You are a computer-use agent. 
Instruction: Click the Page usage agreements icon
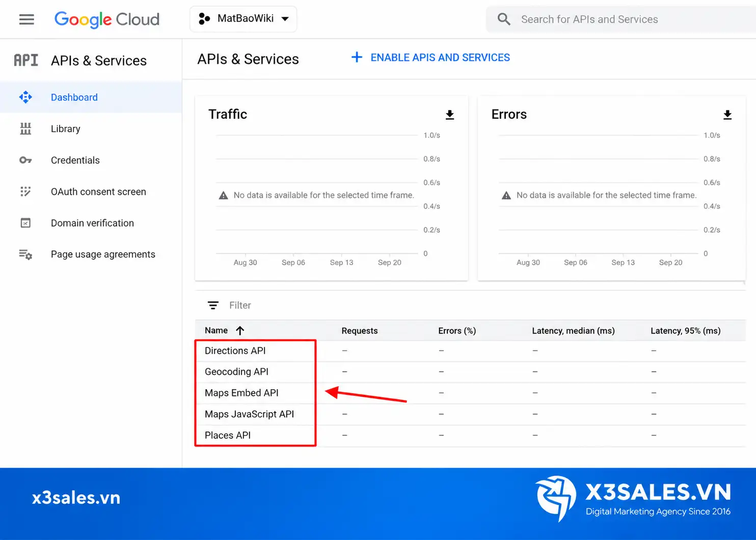pos(25,254)
